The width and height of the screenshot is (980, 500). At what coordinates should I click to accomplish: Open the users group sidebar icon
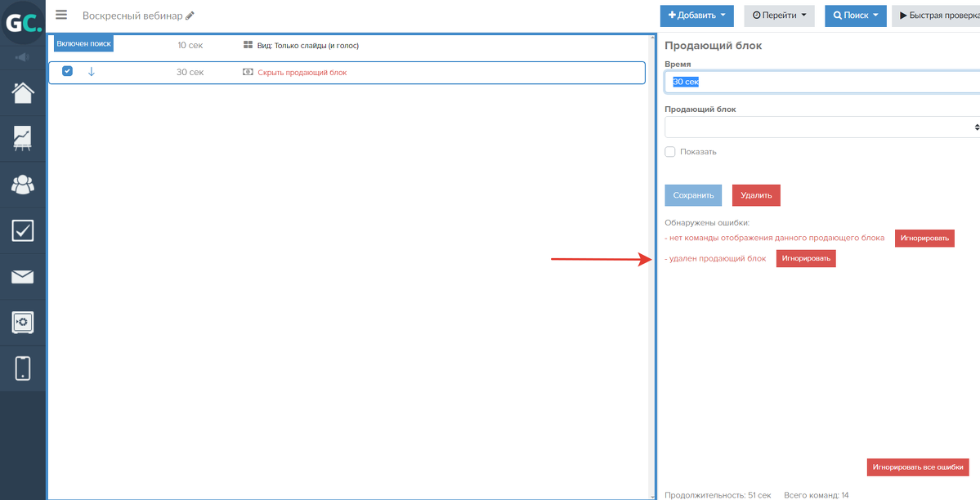23,185
